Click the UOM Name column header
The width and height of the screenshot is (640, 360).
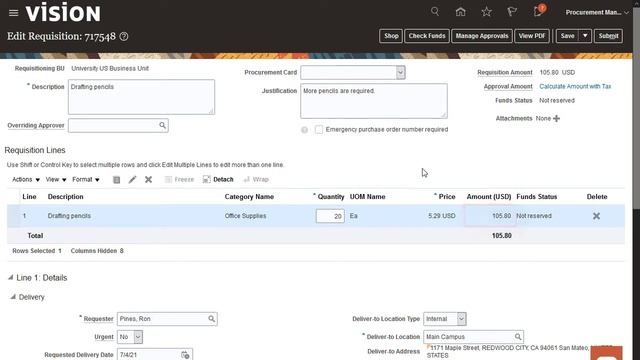pyautogui.click(x=367, y=197)
